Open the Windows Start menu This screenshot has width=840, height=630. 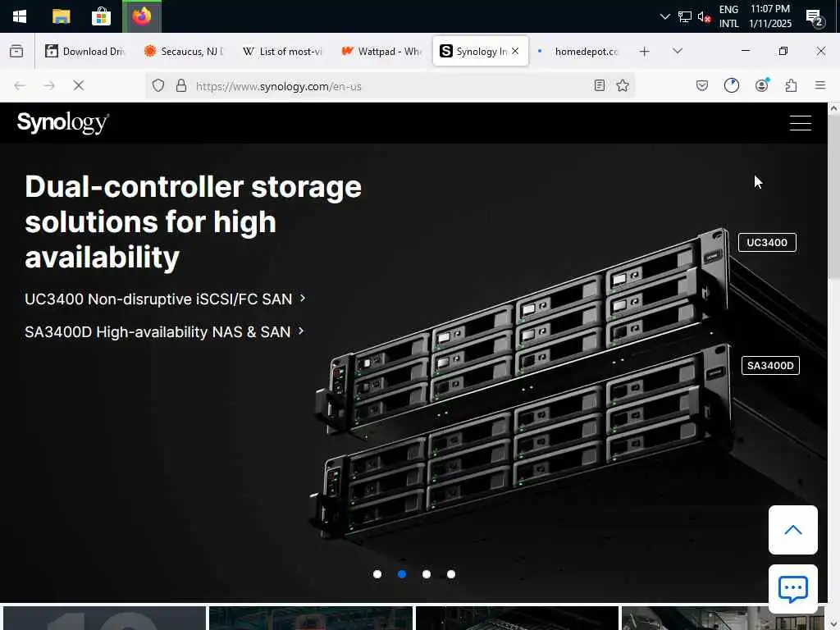pyautogui.click(x=20, y=16)
